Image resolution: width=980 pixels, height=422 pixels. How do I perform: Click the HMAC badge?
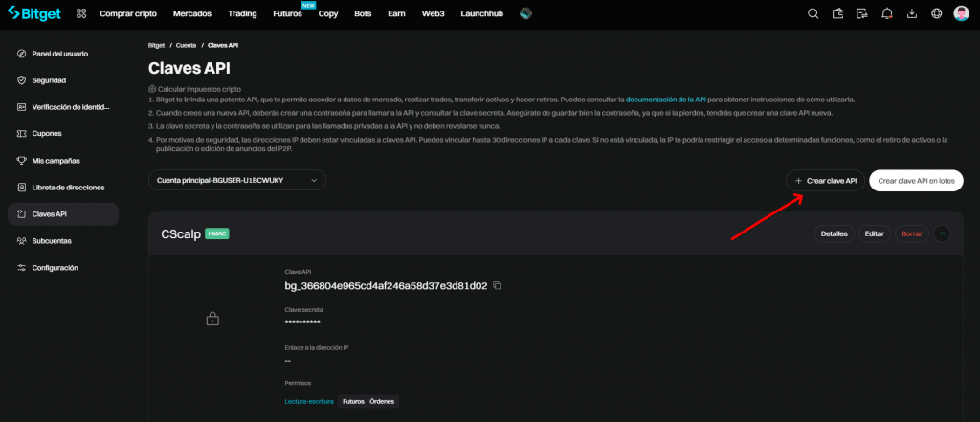tap(217, 233)
